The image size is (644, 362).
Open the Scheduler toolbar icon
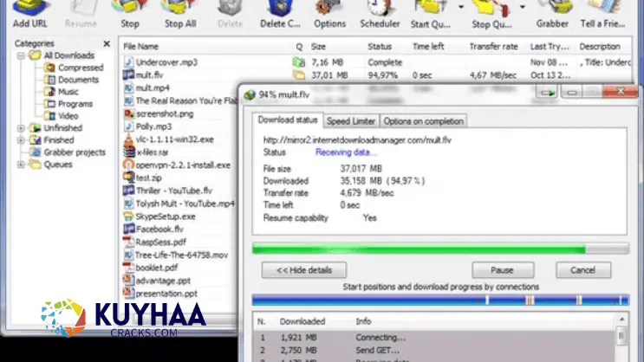379,10
